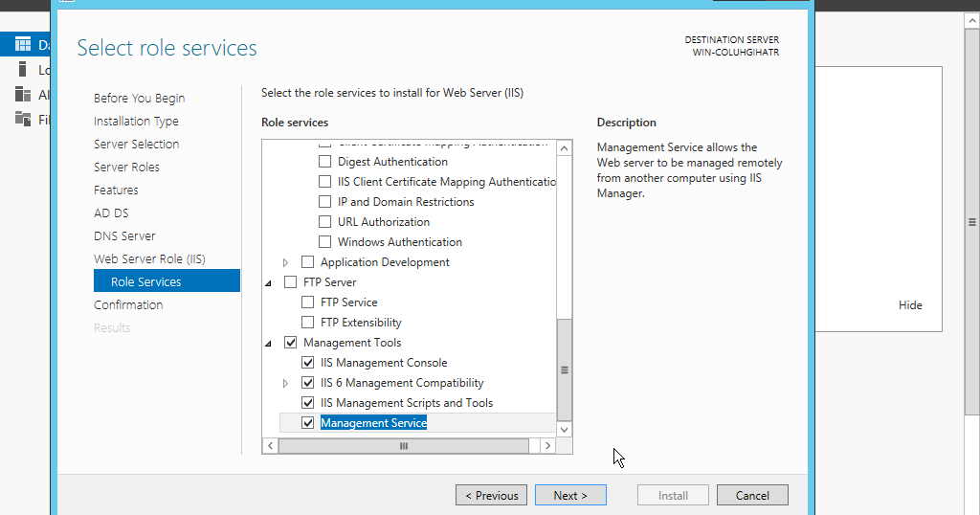The image size is (980, 515).
Task: Click the File Services icon in sidebar
Action: [23, 119]
